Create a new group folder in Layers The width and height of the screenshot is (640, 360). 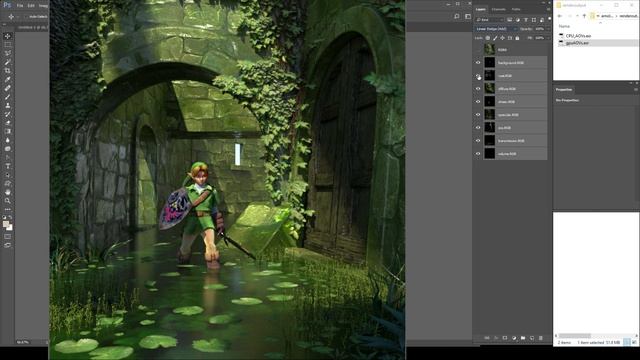click(523, 338)
